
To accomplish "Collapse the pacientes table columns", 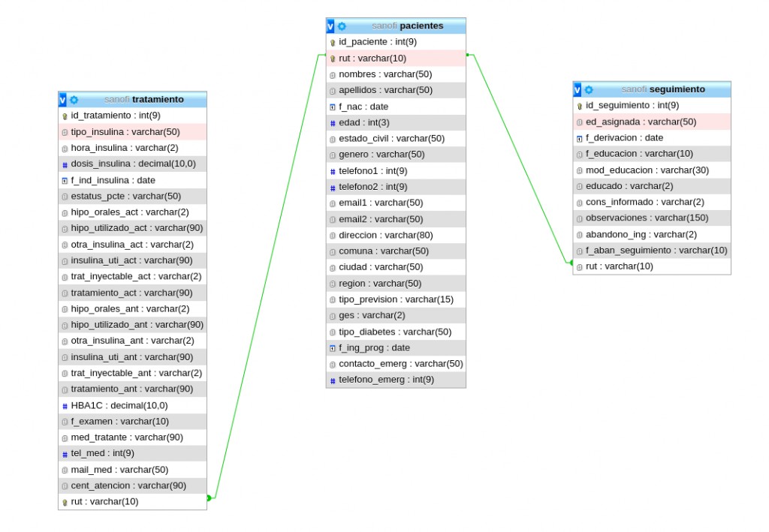I will 330,26.
